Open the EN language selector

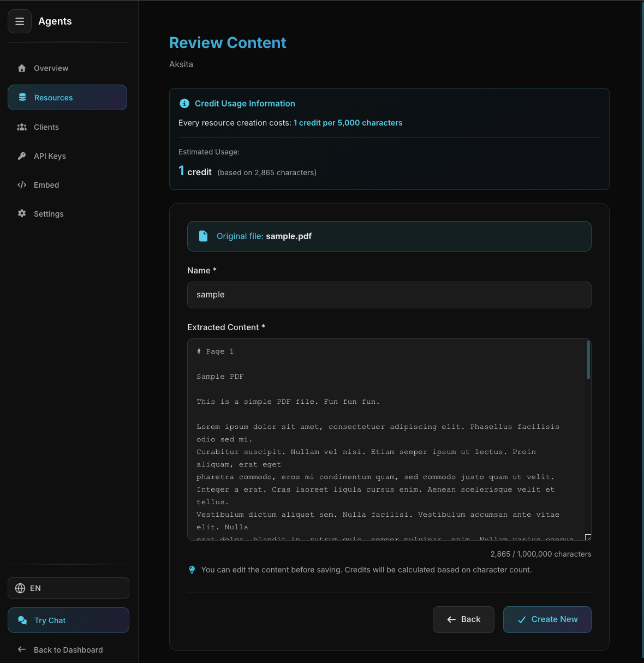68,588
